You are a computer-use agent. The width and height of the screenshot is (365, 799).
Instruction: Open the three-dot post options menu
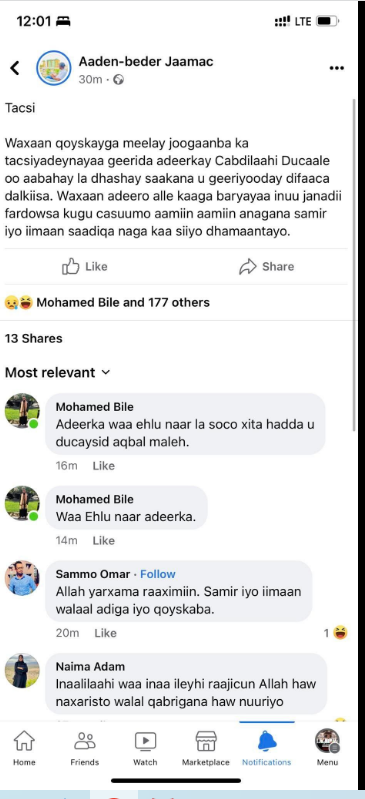click(336, 68)
